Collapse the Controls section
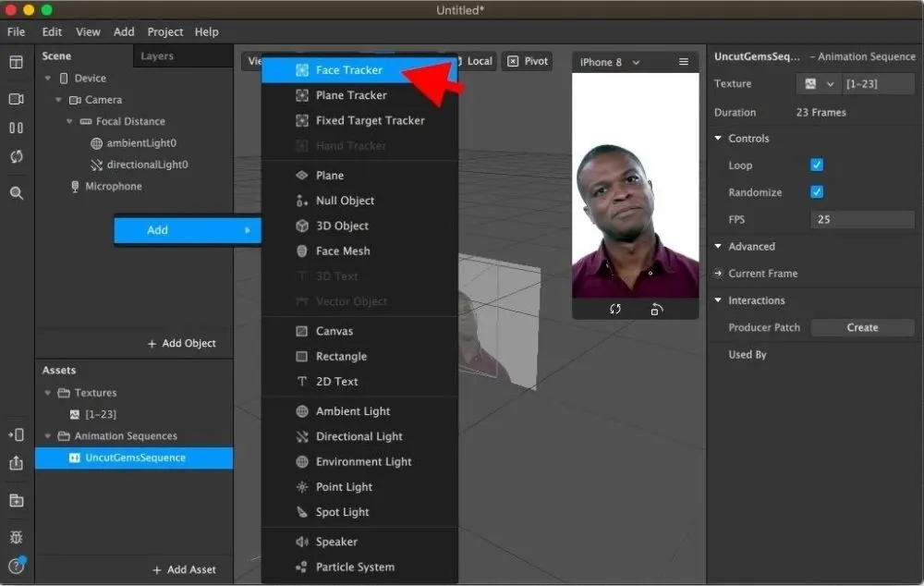Screen dimensions: 924x586 click(x=719, y=139)
